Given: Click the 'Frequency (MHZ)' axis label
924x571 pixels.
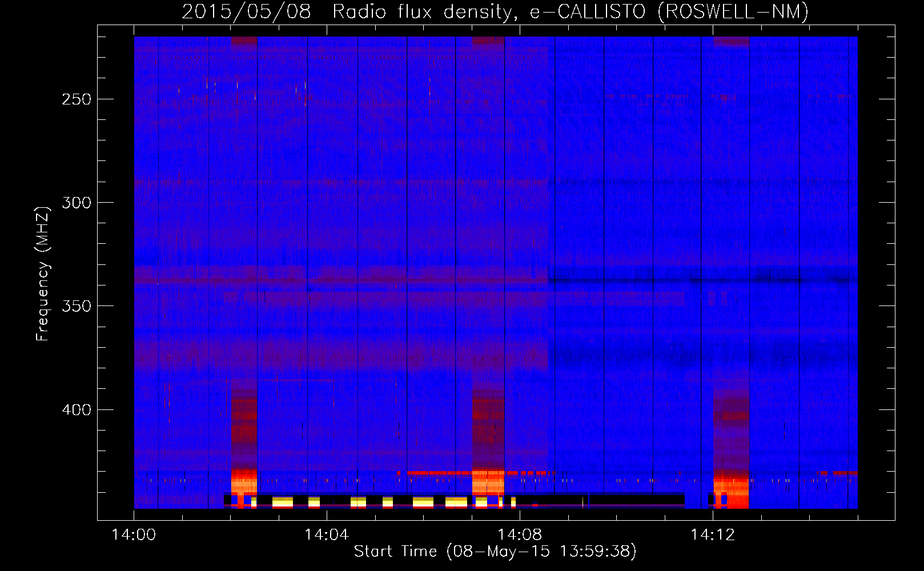Looking at the screenshot, I should [43, 274].
